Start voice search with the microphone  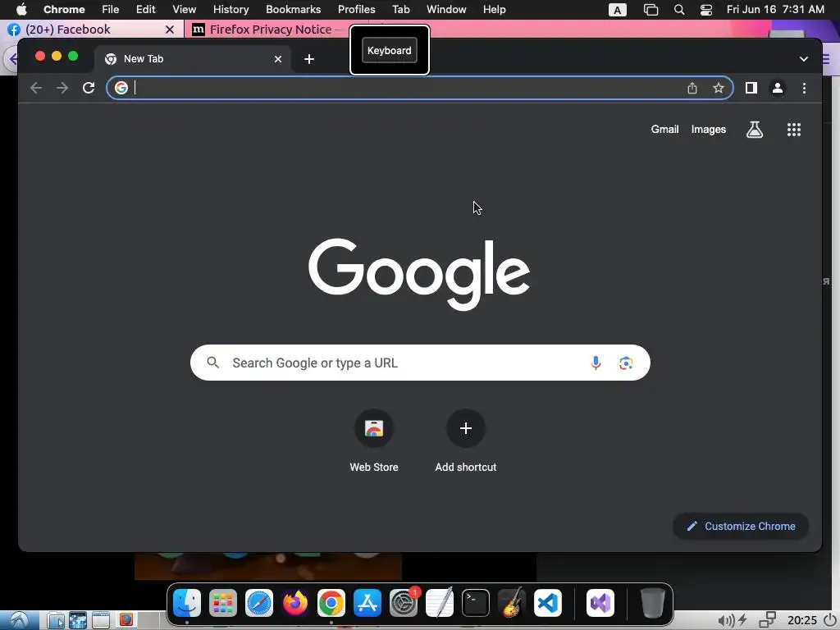(x=596, y=363)
